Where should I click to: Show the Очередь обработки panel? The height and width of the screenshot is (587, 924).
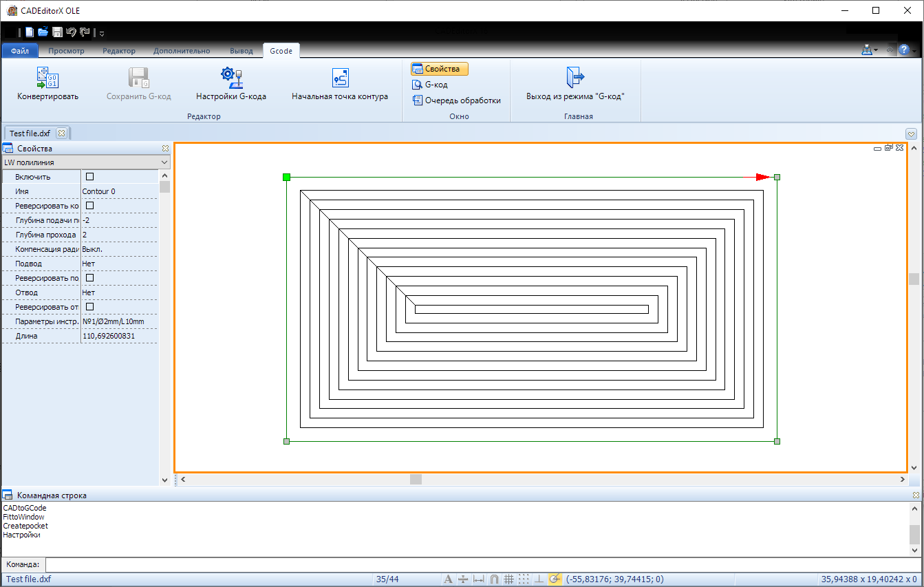pos(457,100)
